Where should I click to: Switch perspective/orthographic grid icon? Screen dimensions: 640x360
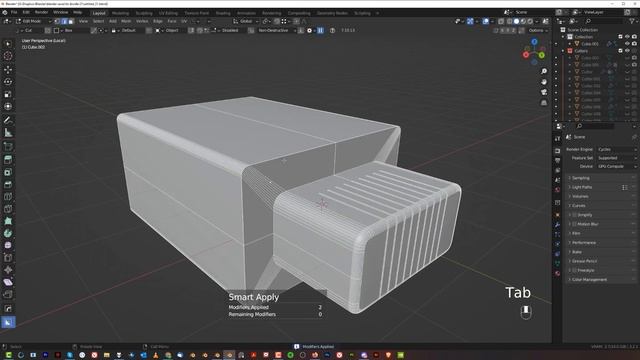(544, 103)
